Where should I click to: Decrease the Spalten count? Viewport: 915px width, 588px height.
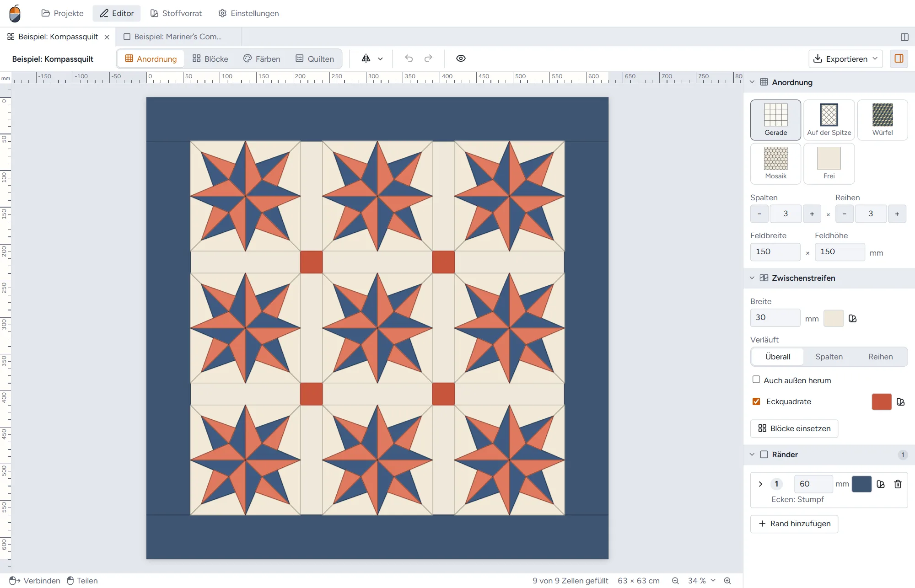tap(759, 214)
